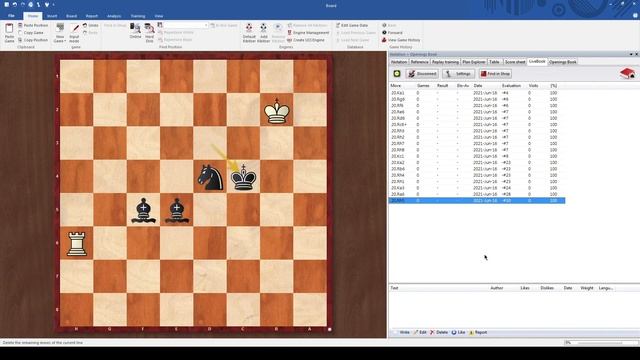Toggle Input mode in the ribbon
The image size is (640, 360).
coord(74,33)
